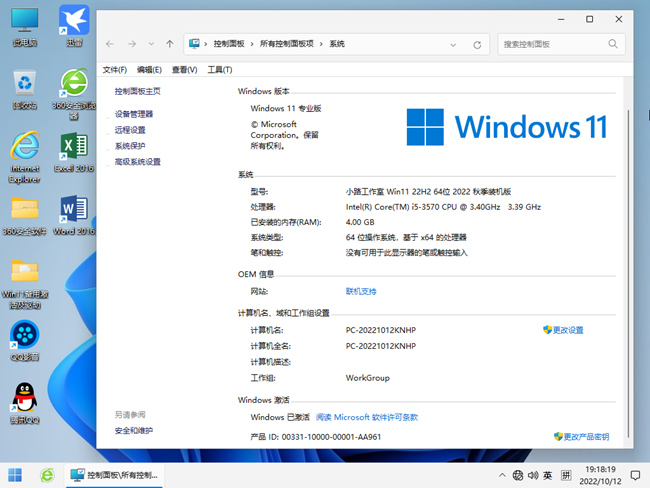Go forward with the forward arrow
650x488 pixels.
coord(132,44)
